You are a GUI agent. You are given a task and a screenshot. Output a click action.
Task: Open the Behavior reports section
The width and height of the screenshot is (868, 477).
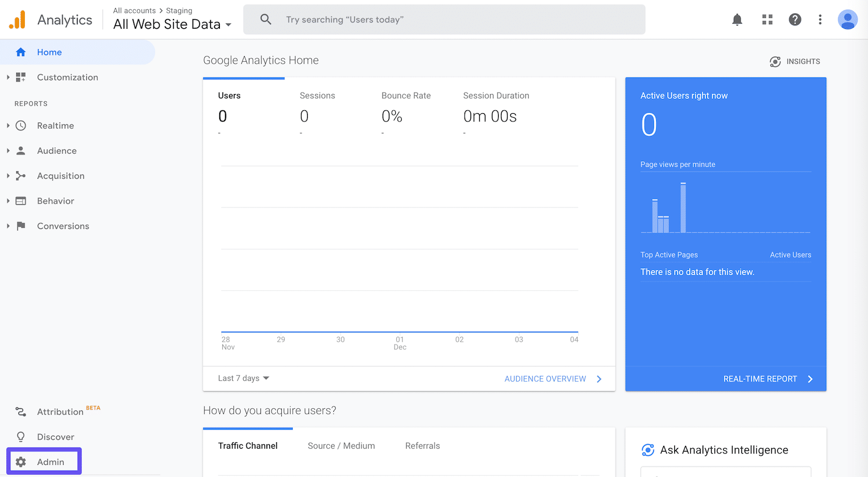pos(56,201)
